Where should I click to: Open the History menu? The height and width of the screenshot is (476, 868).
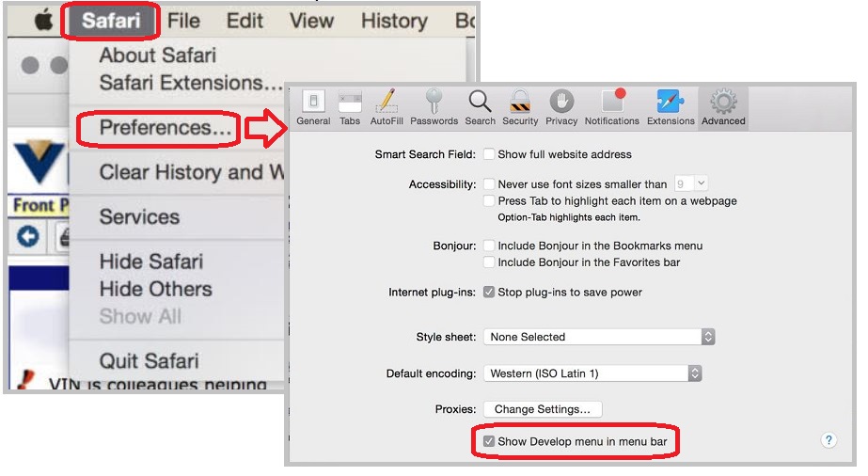click(394, 21)
